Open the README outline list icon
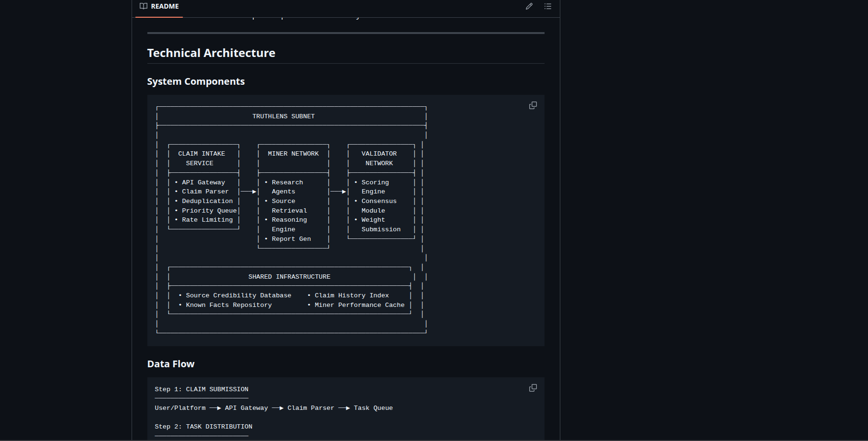Screen dimensions: 868x441 (x=548, y=6)
